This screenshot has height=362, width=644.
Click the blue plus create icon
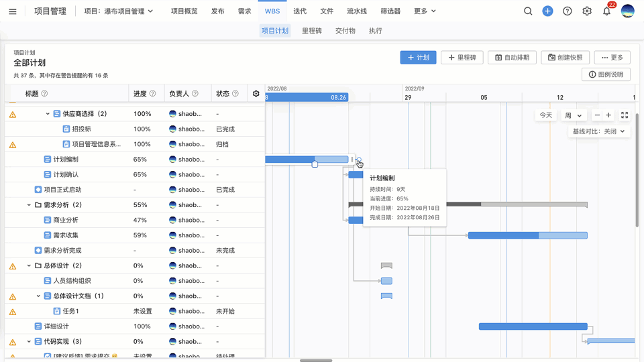coord(548,11)
